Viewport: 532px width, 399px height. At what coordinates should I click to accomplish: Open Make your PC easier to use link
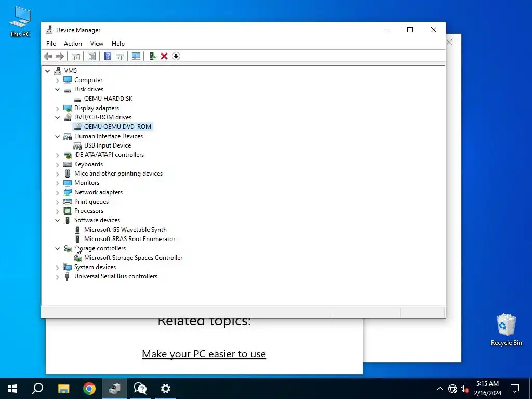tap(204, 354)
